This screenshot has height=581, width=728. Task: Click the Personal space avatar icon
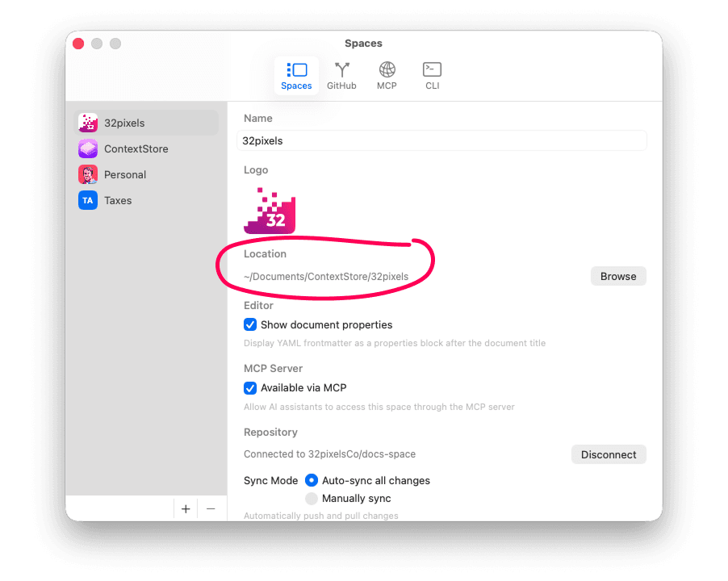pos(87,174)
